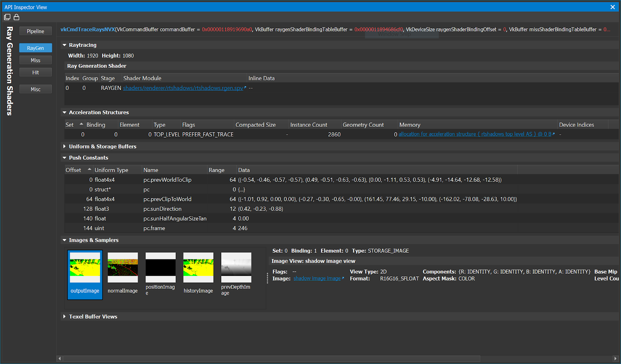Open the Pipeline tab
Image resolution: width=621 pixels, height=364 pixels.
pyautogui.click(x=35, y=31)
